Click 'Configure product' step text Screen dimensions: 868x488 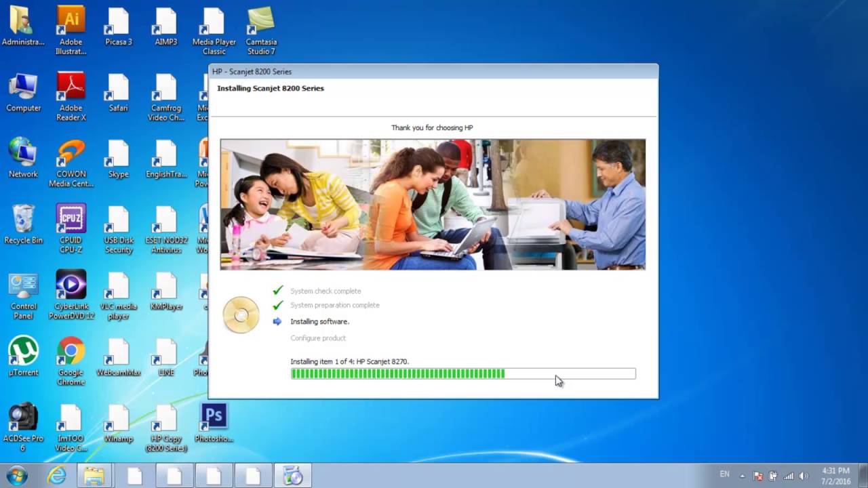pos(318,338)
